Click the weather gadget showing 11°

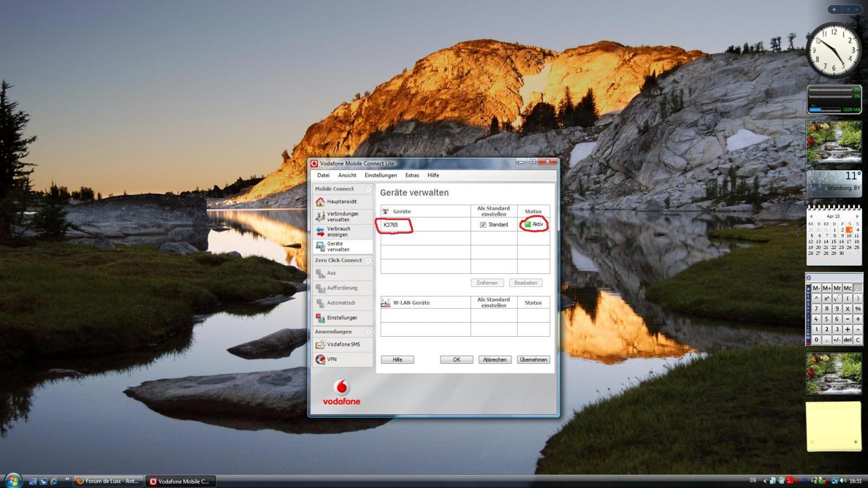point(834,183)
